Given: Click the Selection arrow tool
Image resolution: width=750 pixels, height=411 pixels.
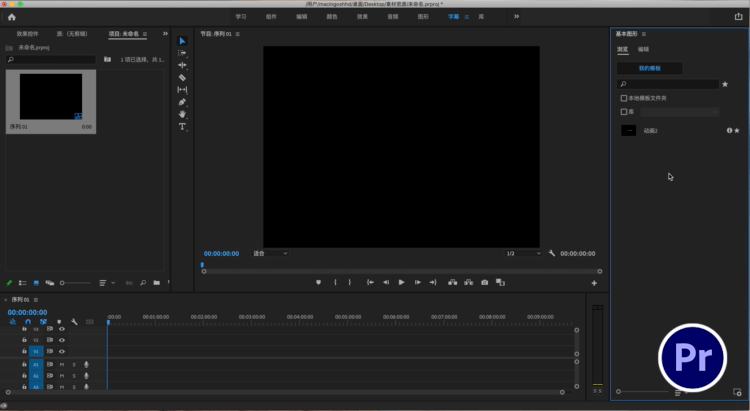Looking at the screenshot, I should click(x=182, y=41).
